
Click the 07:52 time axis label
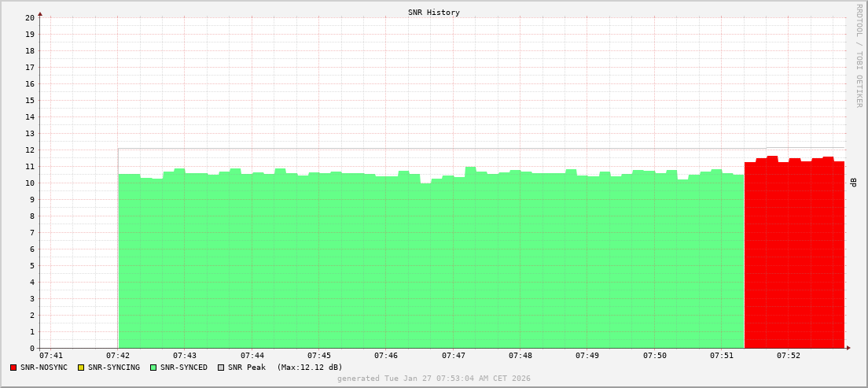tap(789, 356)
